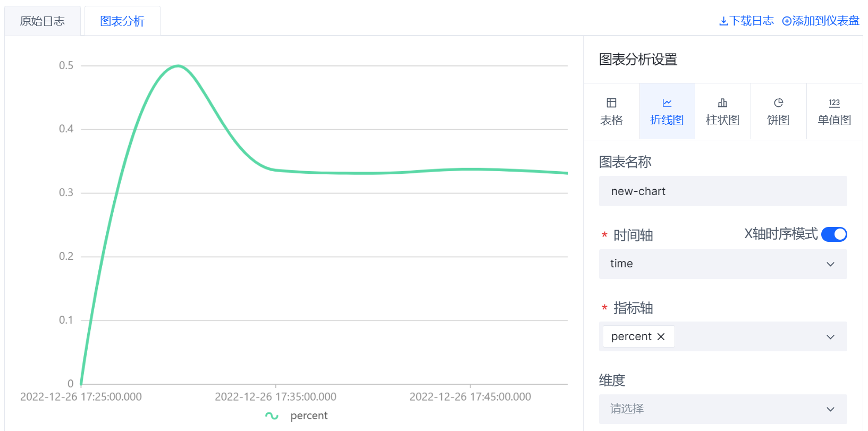Click the green line peak at 0.5
Viewport: 868px width, 431px height.
(x=178, y=66)
